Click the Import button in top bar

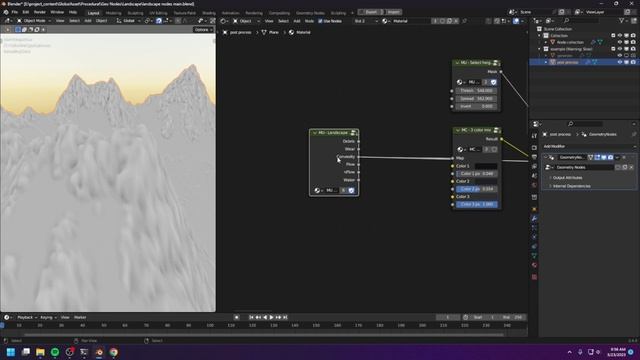[393, 12]
